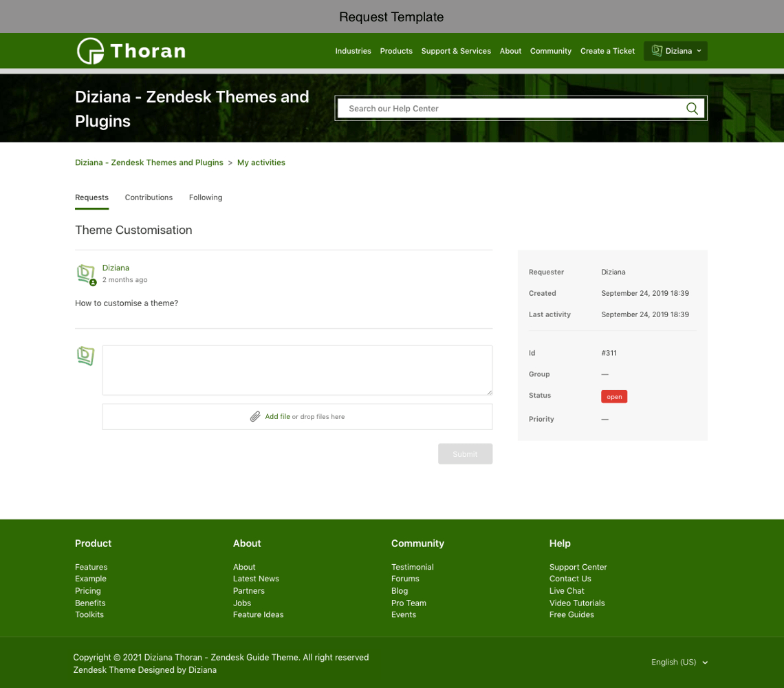This screenshot has width=784, height=688.
Task: Click the Create a Ticket link
Action: (607, 51)
